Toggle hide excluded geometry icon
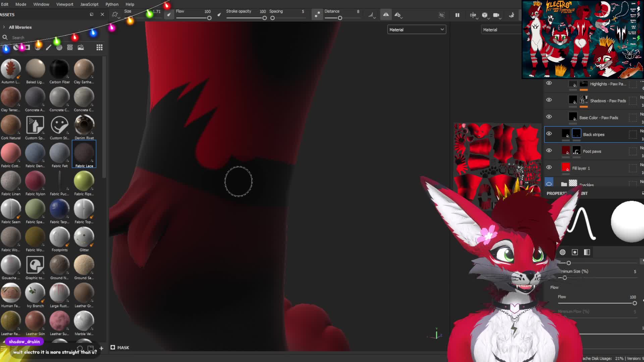Viewport: 644px width, 362px height. click(442, 15)
